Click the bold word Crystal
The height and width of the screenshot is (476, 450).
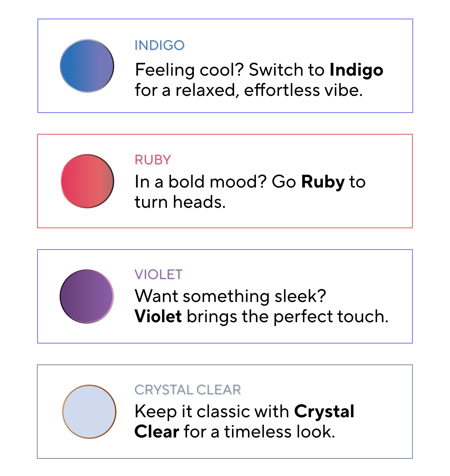coord(324,411)
